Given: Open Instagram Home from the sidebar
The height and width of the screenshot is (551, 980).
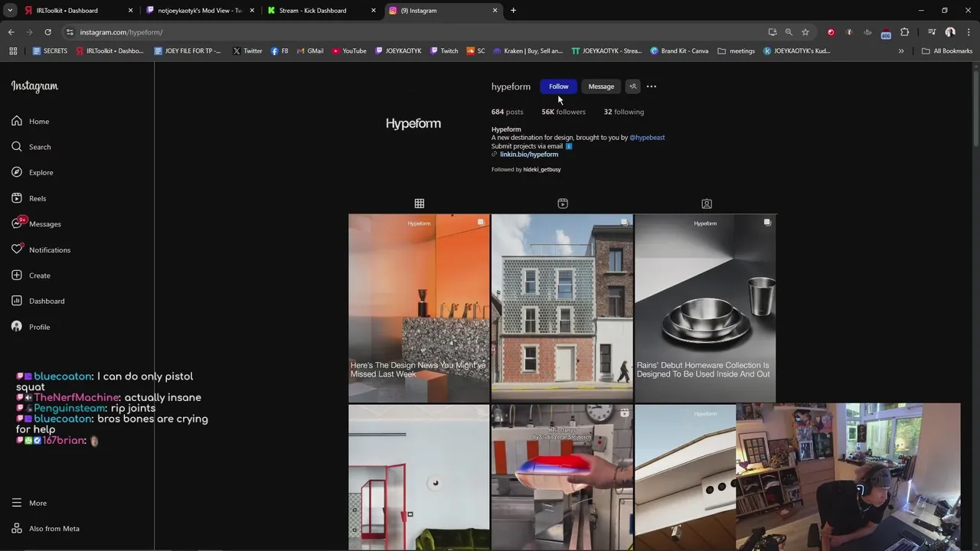Looking at the screenshot, I should (31, 121).
